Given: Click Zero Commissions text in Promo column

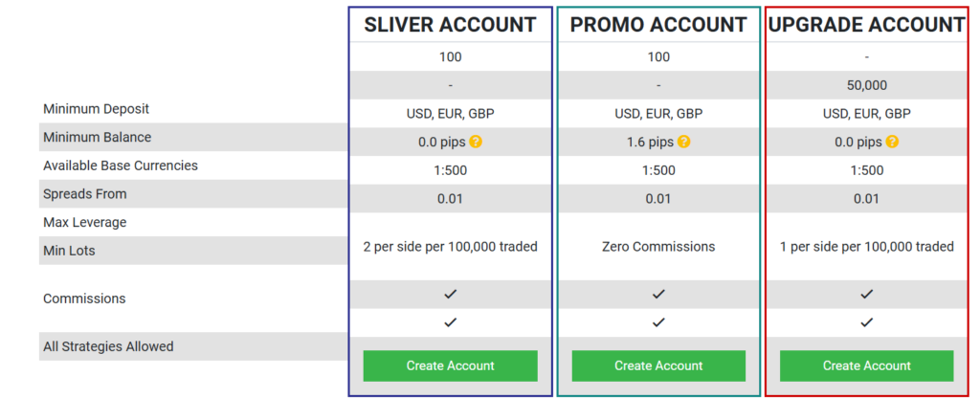Looking at the screenshot, I should [658, 247].
